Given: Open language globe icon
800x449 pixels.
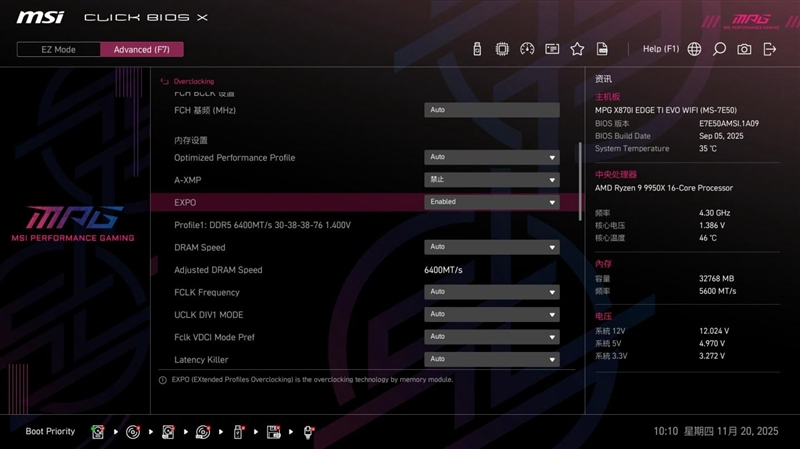Looking at the screenshot, I should (694, 49).
